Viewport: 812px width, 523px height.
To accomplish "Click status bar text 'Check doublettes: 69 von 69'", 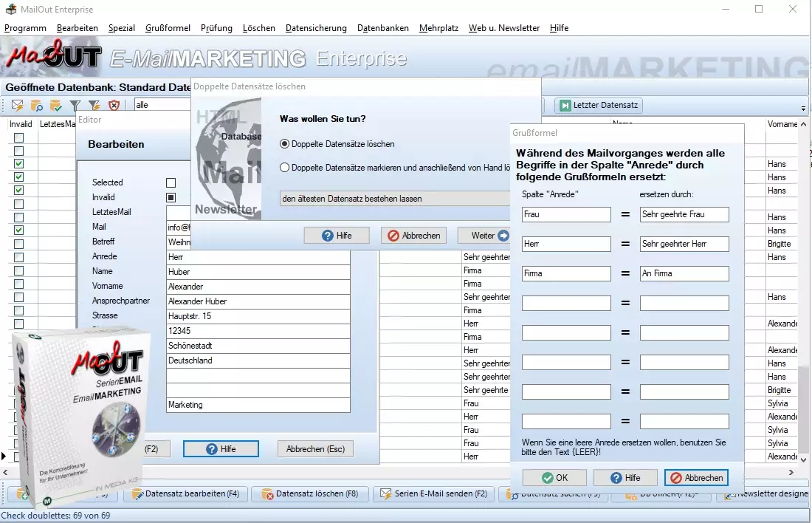I will [55, 516].
